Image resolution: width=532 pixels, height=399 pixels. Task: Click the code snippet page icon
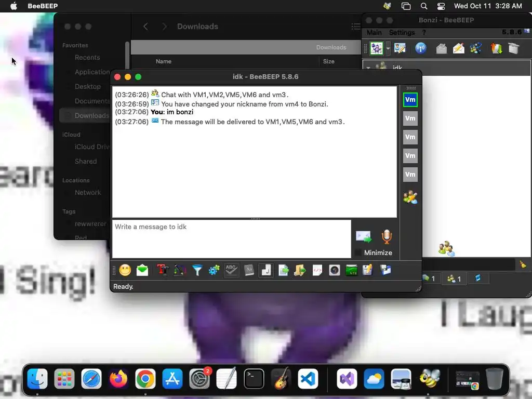tap(317, 270)
